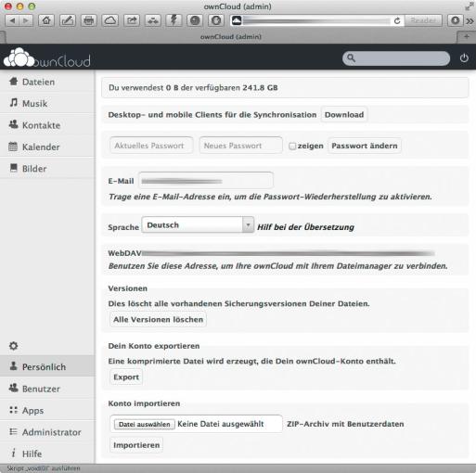Image resolution: width=476 pixels, height=473 pixels.
Task: Click the blurred WebDAV address
Action: [289, 253]
